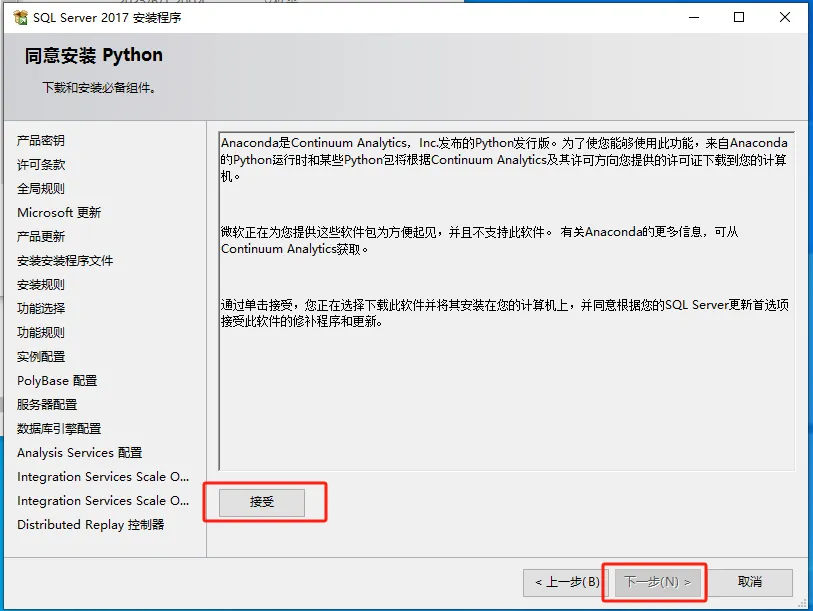Cancel setup with 取消 button

pyautogui.click(x=750, y=582)
